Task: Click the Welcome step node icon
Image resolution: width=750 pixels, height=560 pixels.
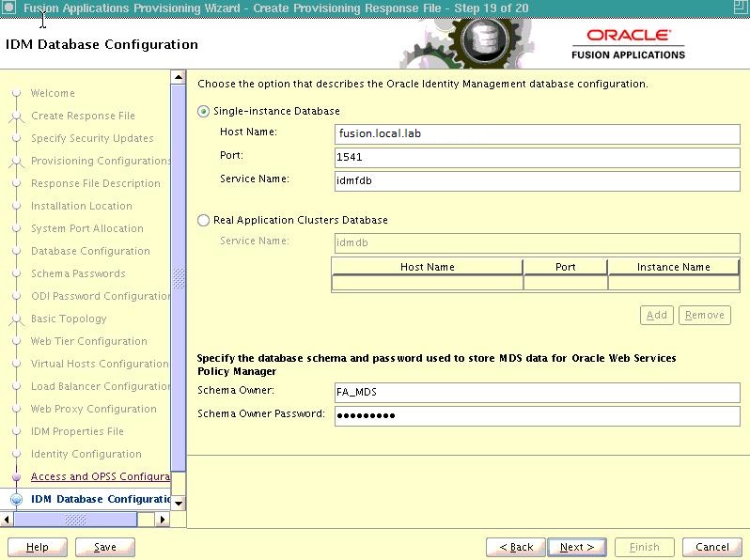Action: coord(16,93)
